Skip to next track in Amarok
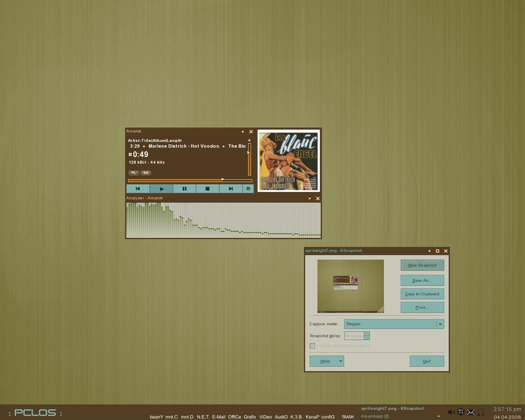The width and height of the screenshot is (525, 420). click(x=231, y=189)
